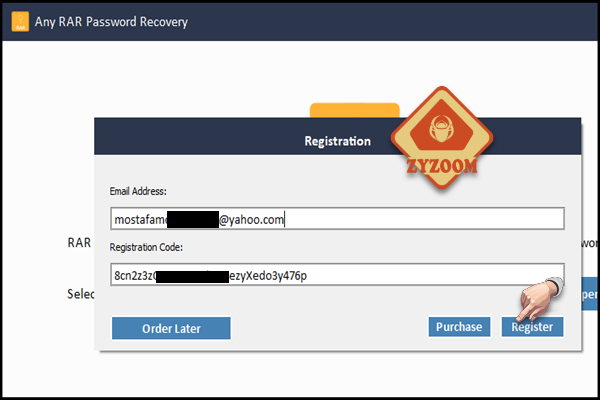Click the Register button

(x=532, y=327)
